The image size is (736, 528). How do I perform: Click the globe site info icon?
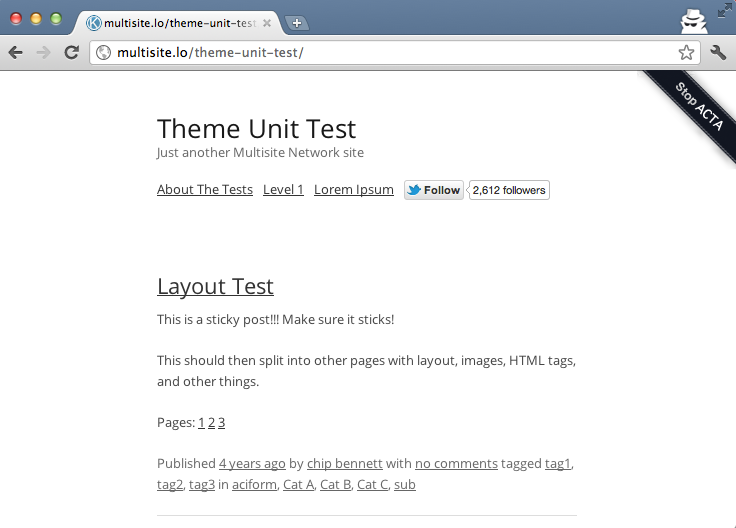[x=103, y=52]
